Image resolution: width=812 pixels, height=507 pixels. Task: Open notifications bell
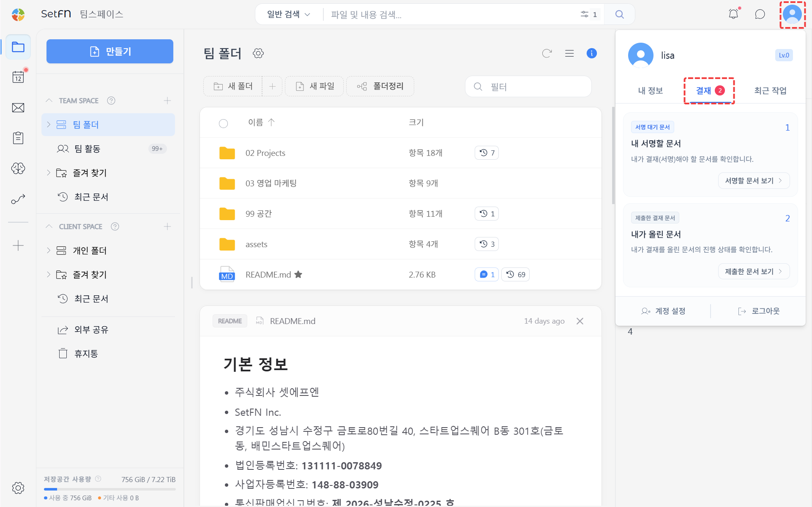coord(733,14)
